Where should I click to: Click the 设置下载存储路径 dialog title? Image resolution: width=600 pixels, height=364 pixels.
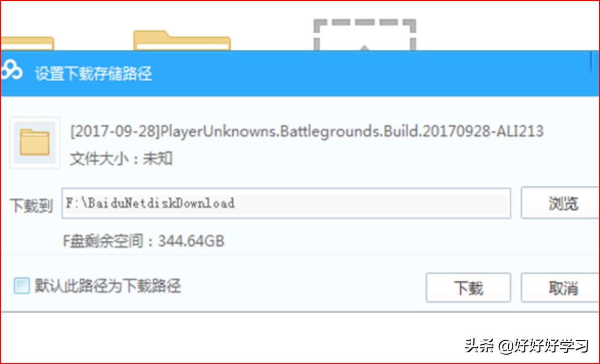pos(93,73)
